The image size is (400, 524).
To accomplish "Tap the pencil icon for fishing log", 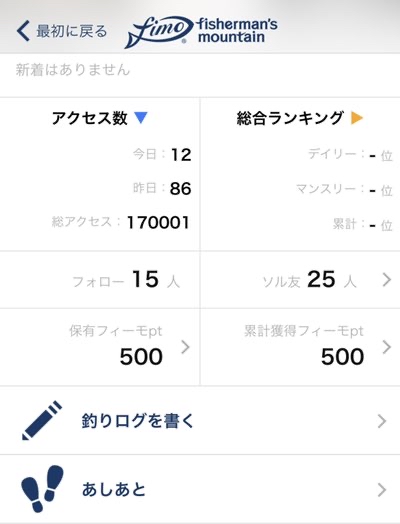I will 42,420.
